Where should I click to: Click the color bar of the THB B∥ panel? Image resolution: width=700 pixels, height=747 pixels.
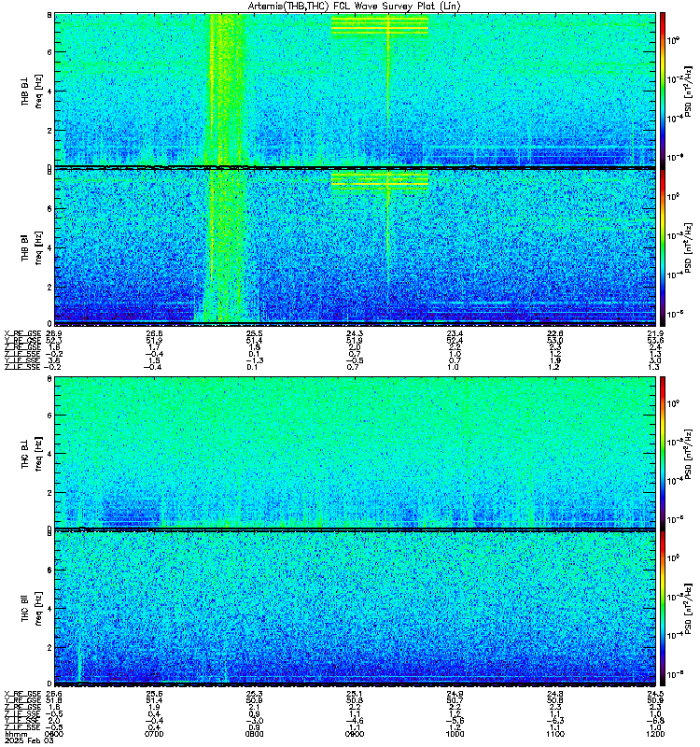663,247
